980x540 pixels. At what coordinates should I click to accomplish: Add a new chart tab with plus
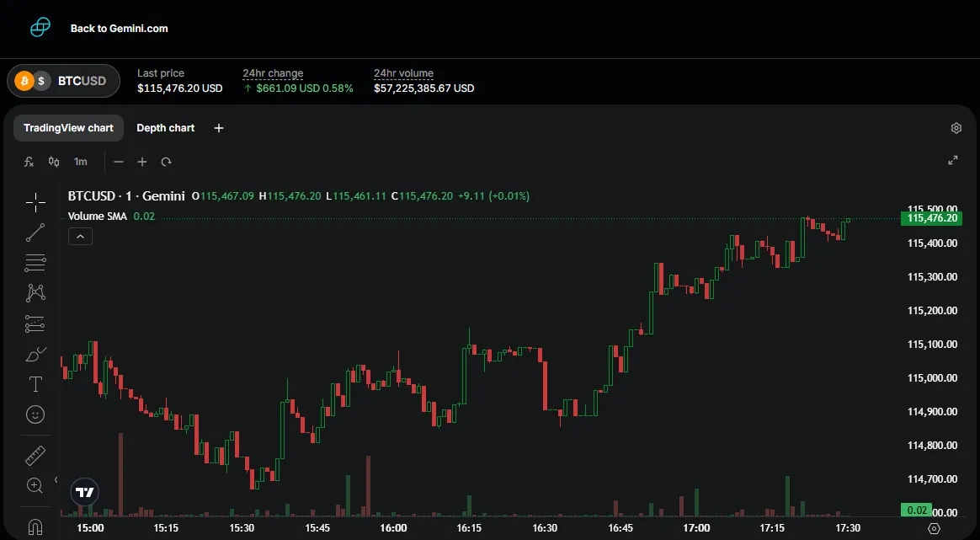click(x=219, y=128)
